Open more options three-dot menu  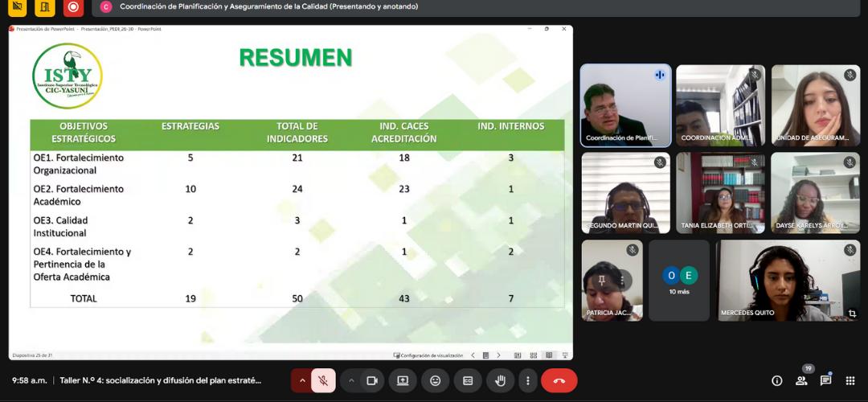coord(527,380)
